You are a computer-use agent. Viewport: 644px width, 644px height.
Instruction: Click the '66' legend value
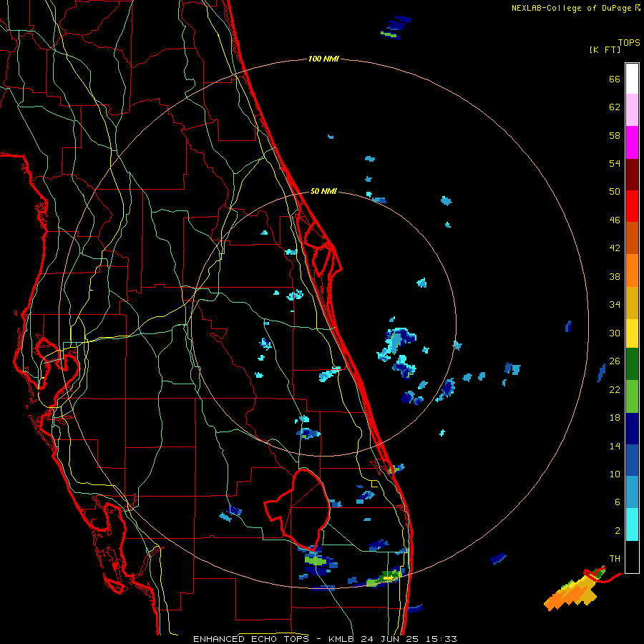click(x=615, y=79)
